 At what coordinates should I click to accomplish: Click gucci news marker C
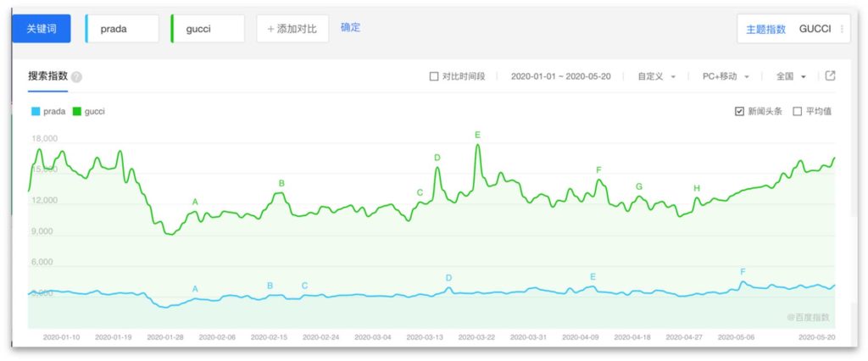coord(420,192)
